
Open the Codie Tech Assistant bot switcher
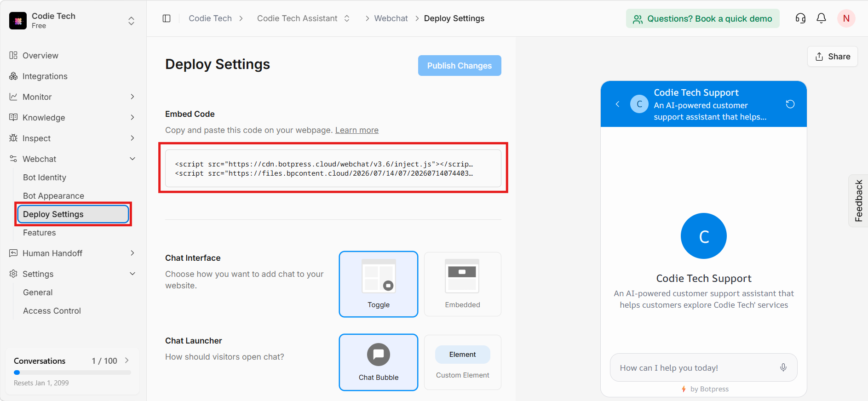point(347,18)
